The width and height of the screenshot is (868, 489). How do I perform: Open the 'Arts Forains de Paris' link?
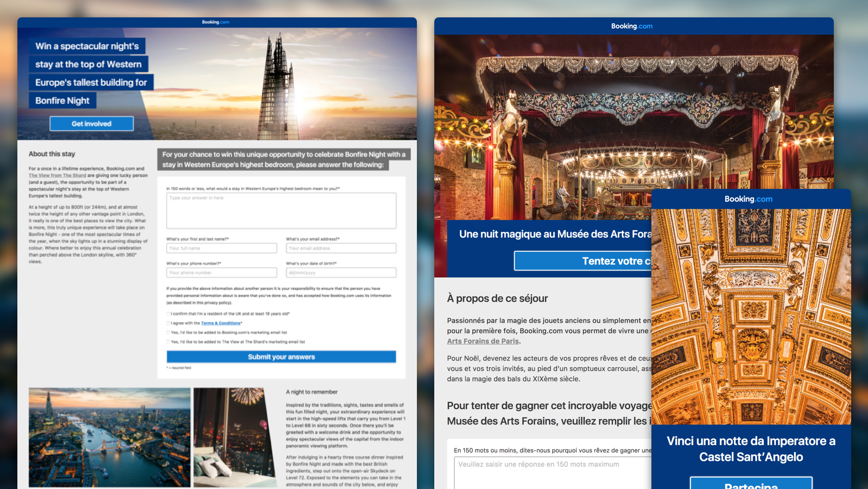(x=483, y=341)
